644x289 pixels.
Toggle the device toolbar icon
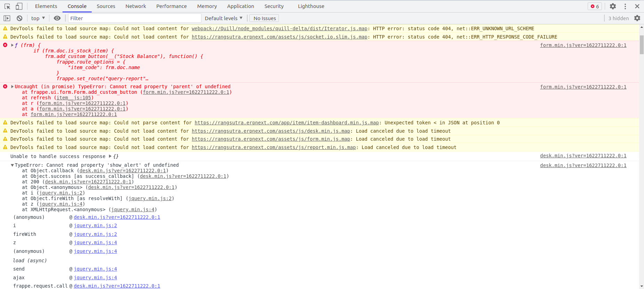(x=19, y=6)
